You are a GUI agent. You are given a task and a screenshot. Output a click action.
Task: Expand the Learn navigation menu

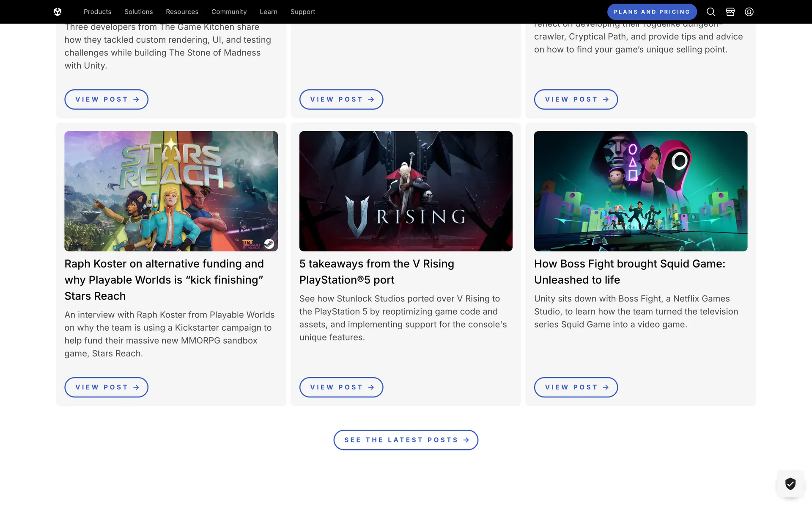pos(269,12)
